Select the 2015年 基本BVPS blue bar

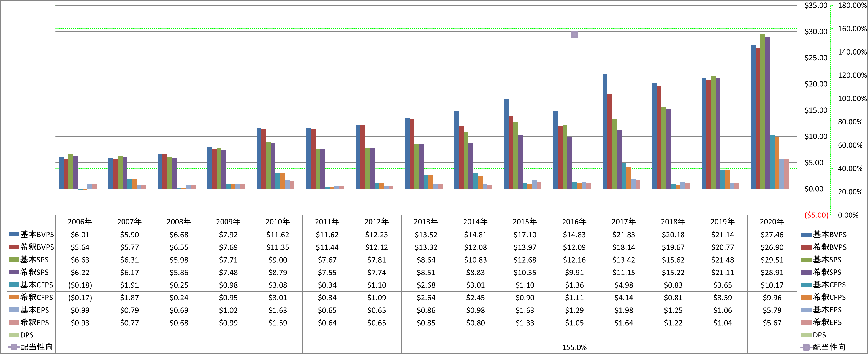506,144
